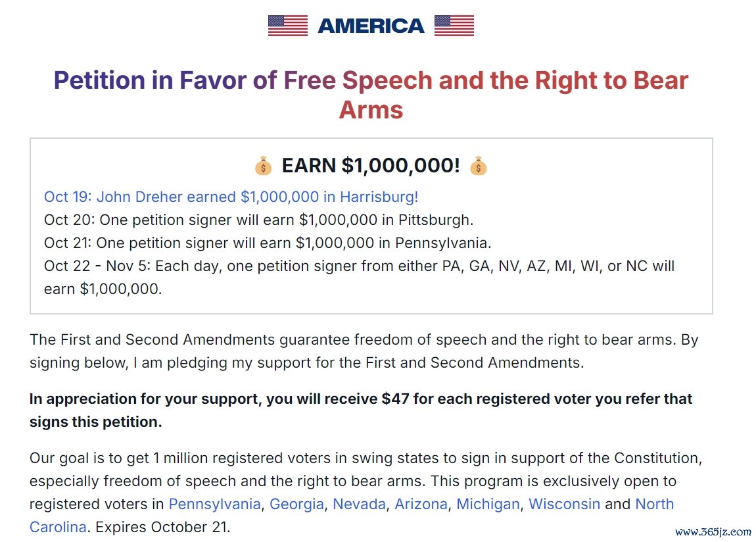Viewport: 756px width, 542px height.
Task: Click the EARN $1,000,000! heading
Action: (x=371, y=165)
